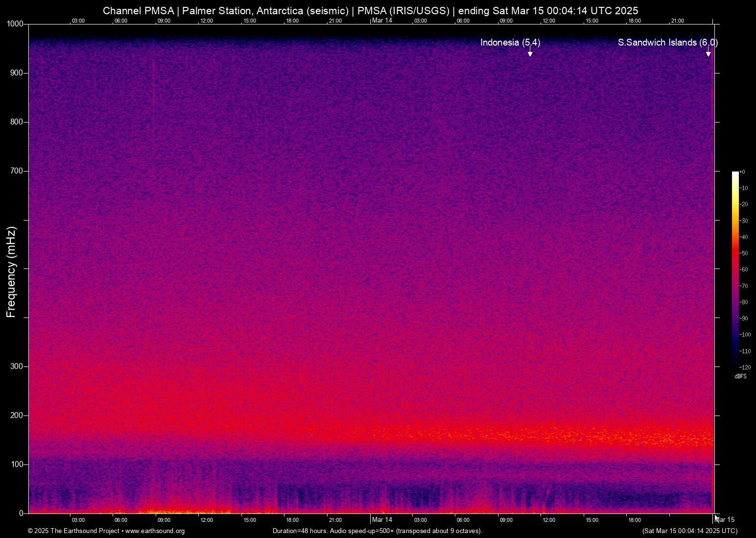Click the Earthsound Project copyright text
This screenshot has height=538, width=756.
[x=73, y=531]
